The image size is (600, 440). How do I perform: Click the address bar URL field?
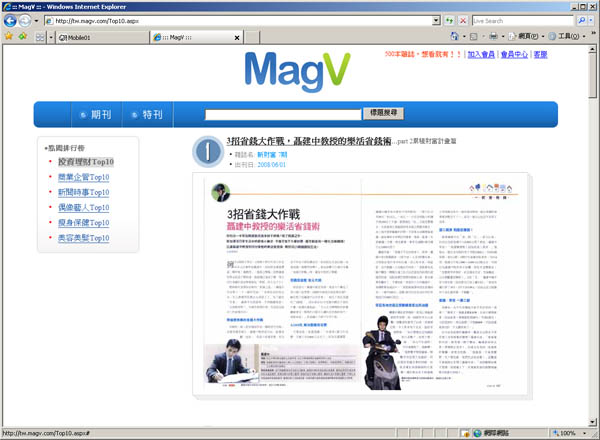pyautogui.click(x=242, y=21)
